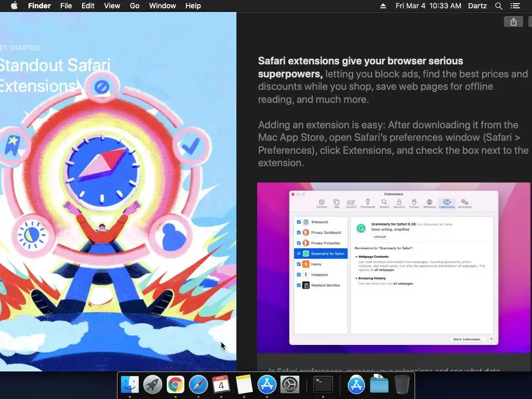The height and width of the screenshot is (399, 532).
Task: Click Passwords key tab in pictured preferences
Action: click(x=367, y=204)
